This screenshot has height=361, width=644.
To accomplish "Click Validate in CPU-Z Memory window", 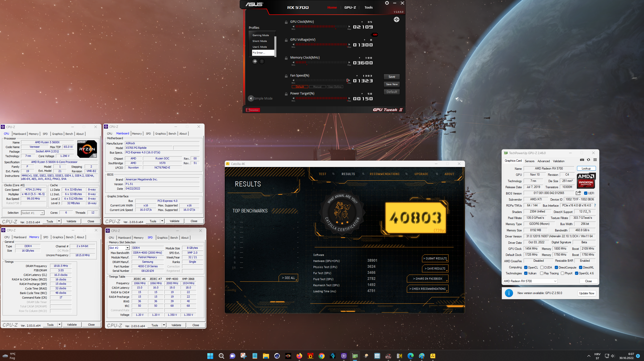I will [72, 325].
